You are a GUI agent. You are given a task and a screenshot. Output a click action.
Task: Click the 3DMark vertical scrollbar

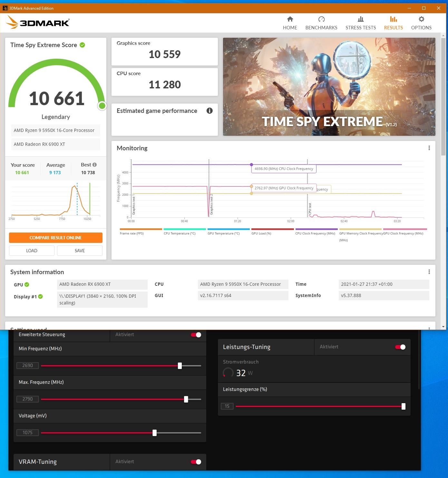coord(443,97)
